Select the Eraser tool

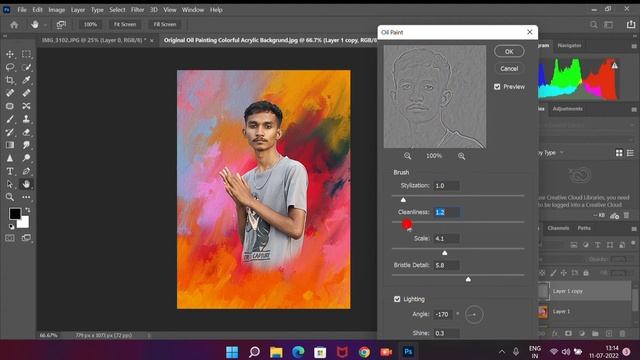[26, 132]
